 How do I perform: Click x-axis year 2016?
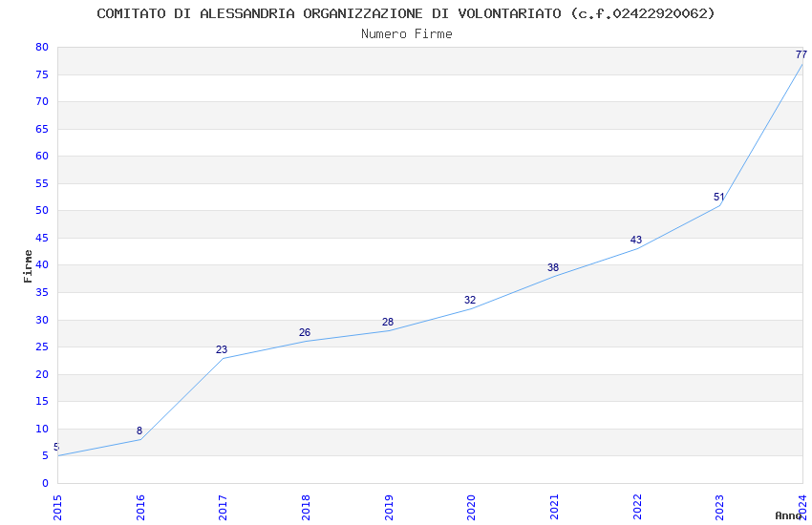pos(140,507)
